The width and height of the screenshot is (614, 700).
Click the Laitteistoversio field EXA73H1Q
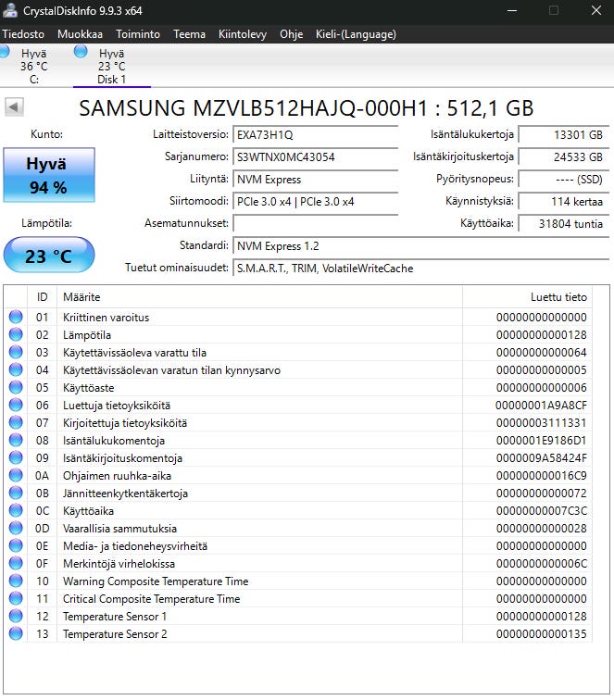[x=315, y=135]
